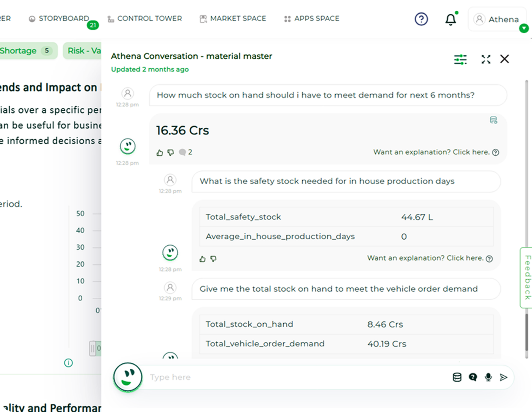Thumbs up the Total_safety_stock answer

(202, 259)
